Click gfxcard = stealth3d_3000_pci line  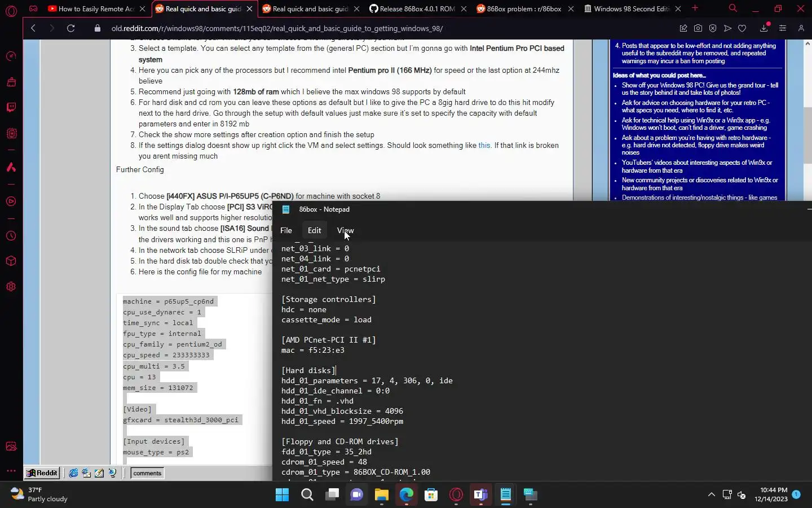[180, 420]
